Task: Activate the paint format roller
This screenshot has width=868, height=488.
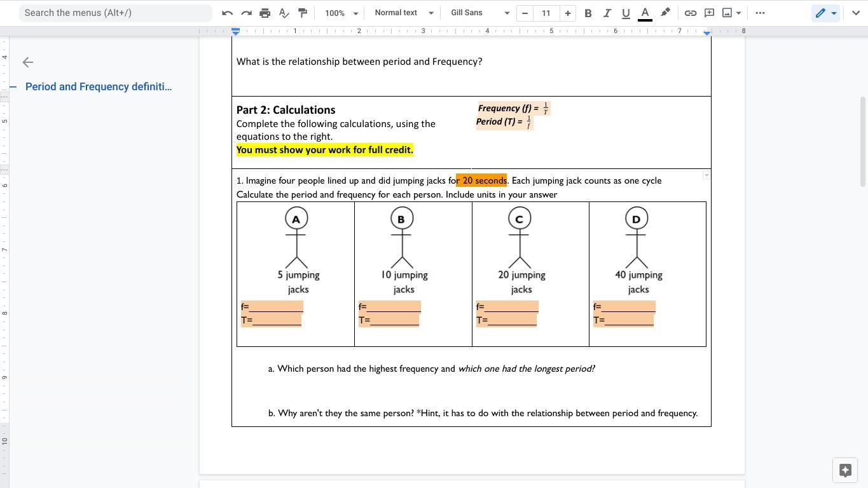Action: [x=303, y=13]
